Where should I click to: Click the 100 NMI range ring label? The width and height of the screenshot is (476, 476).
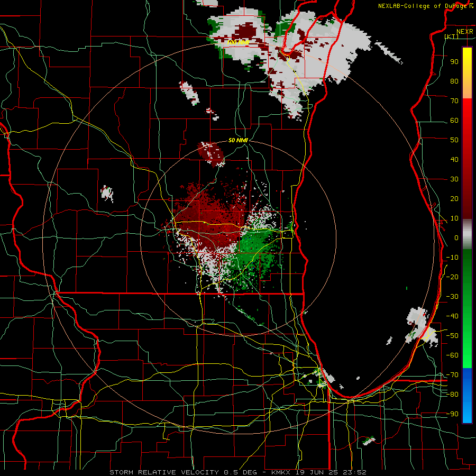pos(239,42)
